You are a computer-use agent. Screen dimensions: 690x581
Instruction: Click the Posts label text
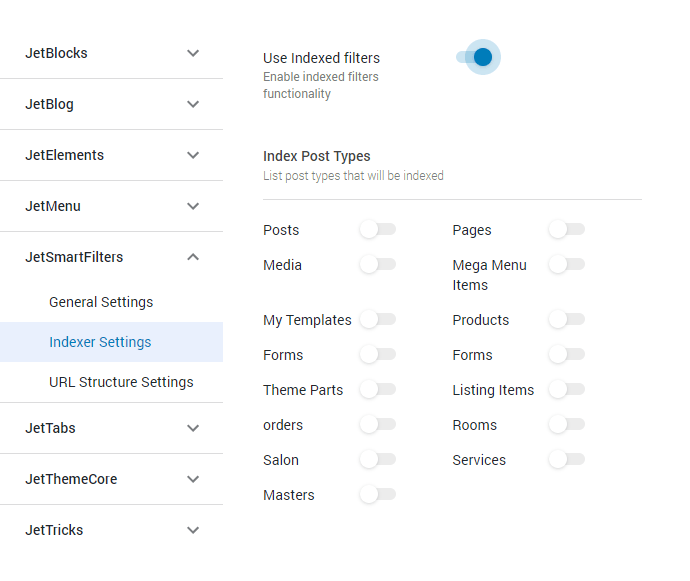coord(281,230)
